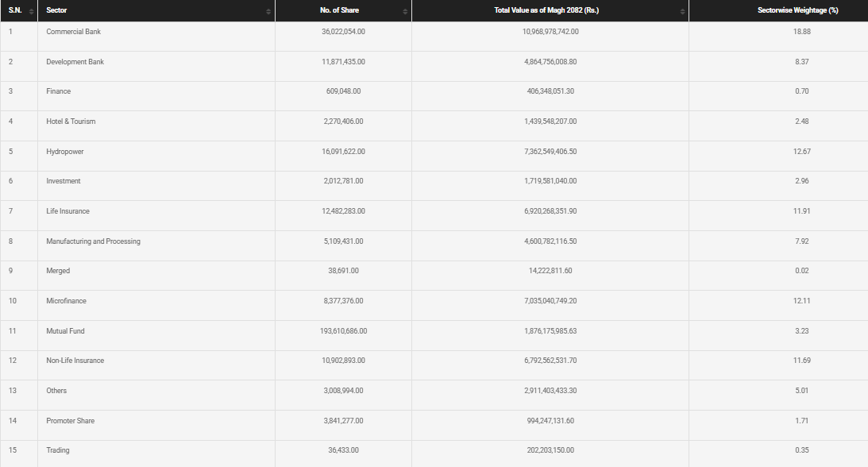Click the Commercial Bank weightage value 18.88
This screenshot has width=868, height=467.
click(801, 32)
